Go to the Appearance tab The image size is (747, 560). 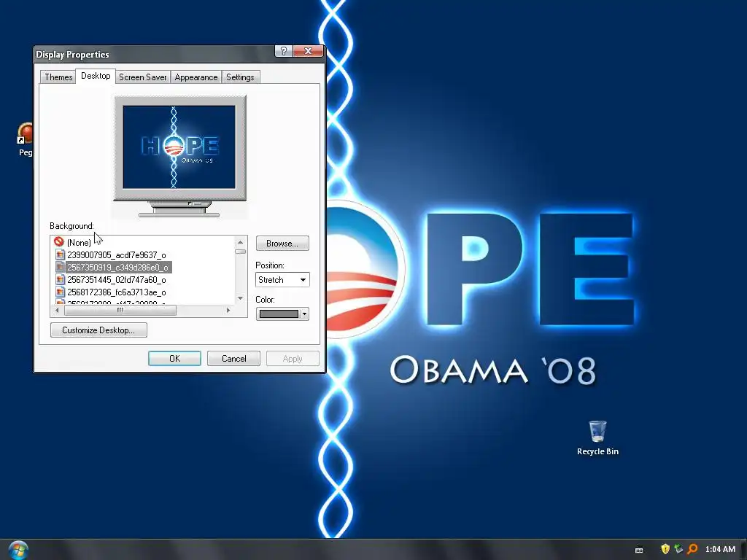pos(196,77)
